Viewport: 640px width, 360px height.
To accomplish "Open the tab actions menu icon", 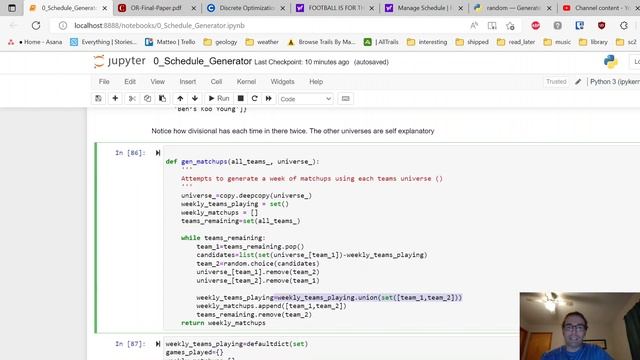I will 12,8.
